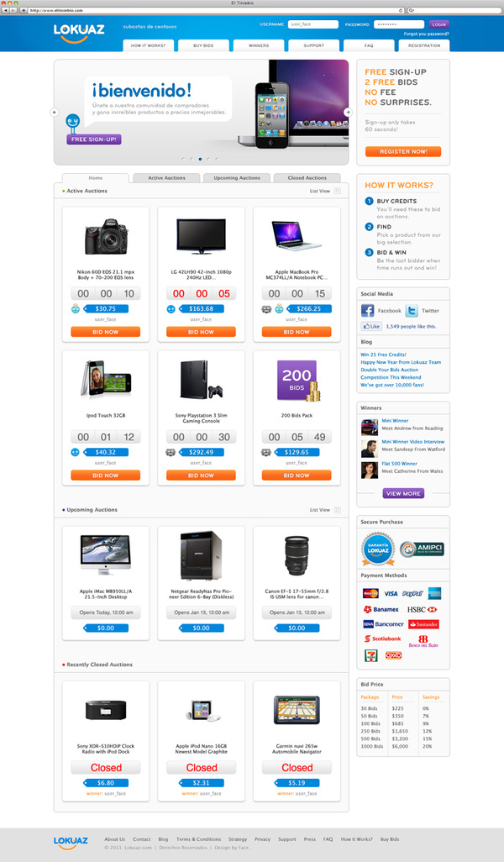Click the username input field
The width and height of the screenshot is (504, 862).
click(x=312, y=24)
